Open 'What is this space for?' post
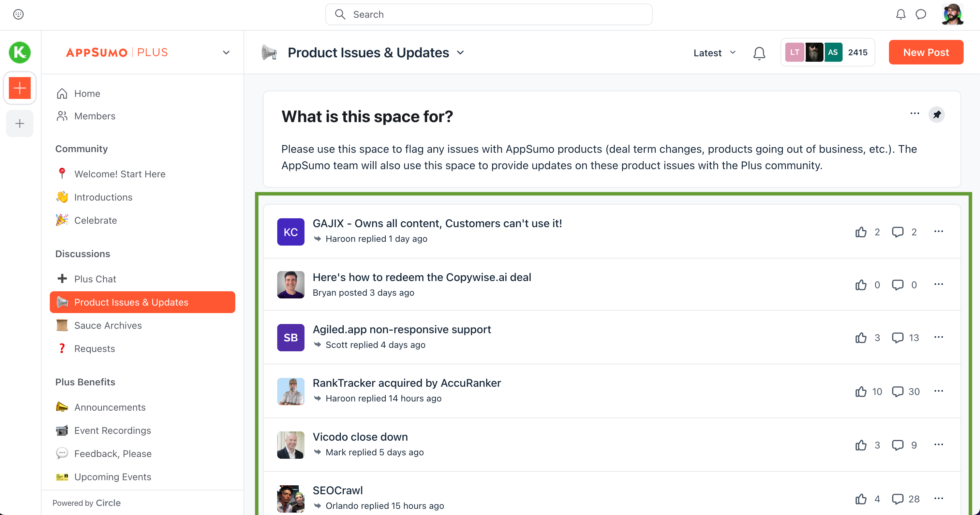 367,117
